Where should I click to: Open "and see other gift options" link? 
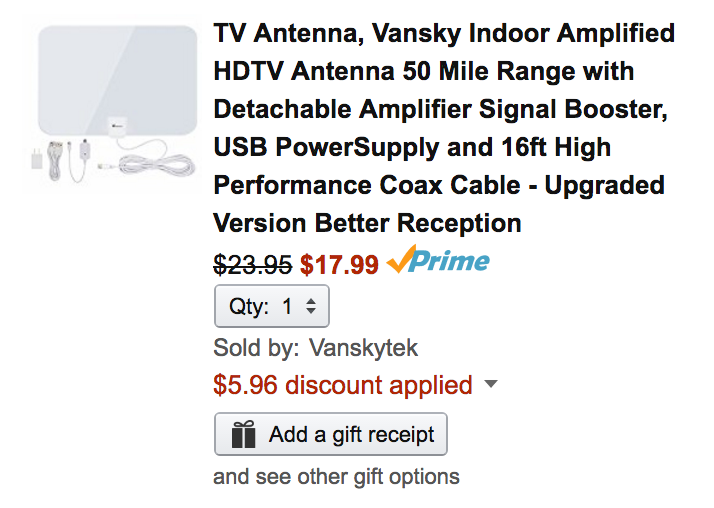tap(336, 476)
